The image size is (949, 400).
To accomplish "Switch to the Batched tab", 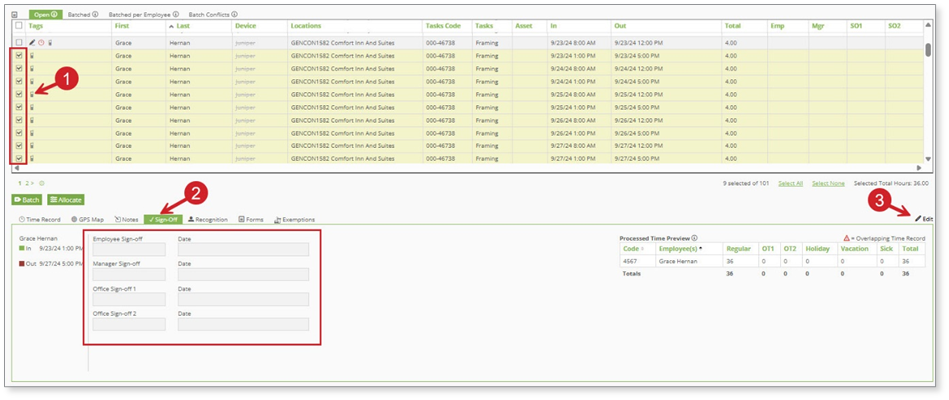I will coord(80,15).
